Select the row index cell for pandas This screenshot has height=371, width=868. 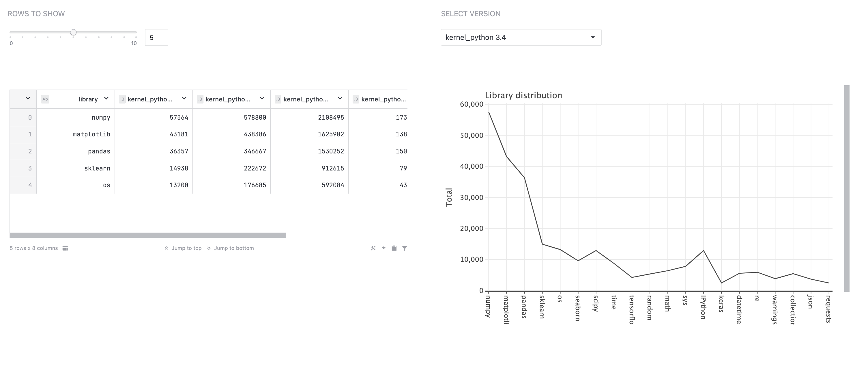[30, 151]
